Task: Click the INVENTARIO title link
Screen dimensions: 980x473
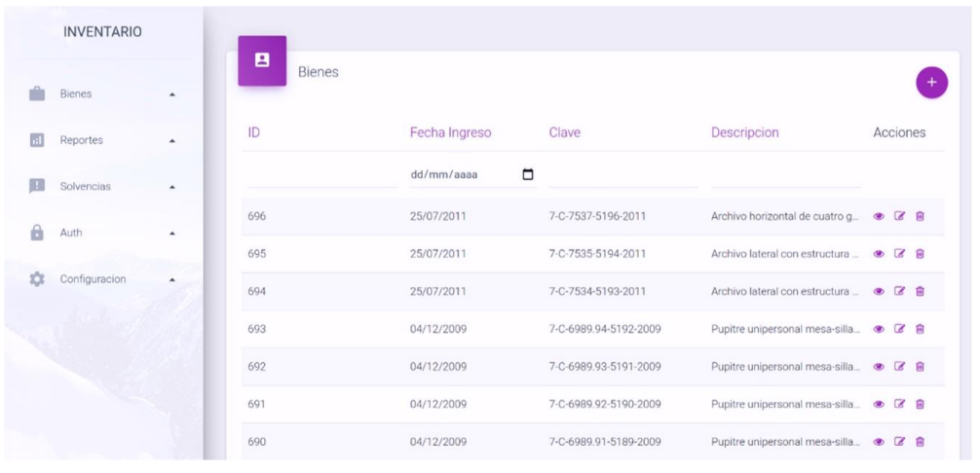Action: [102, 32]
